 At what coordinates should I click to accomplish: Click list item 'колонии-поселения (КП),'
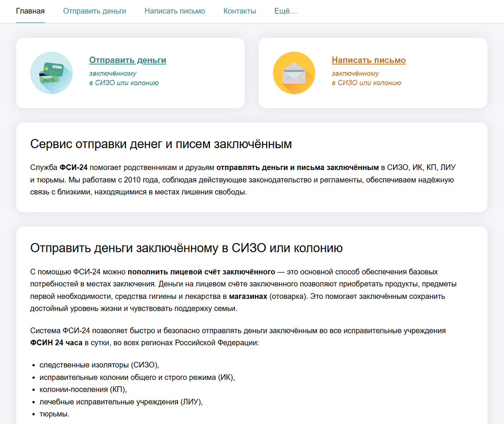83,390
